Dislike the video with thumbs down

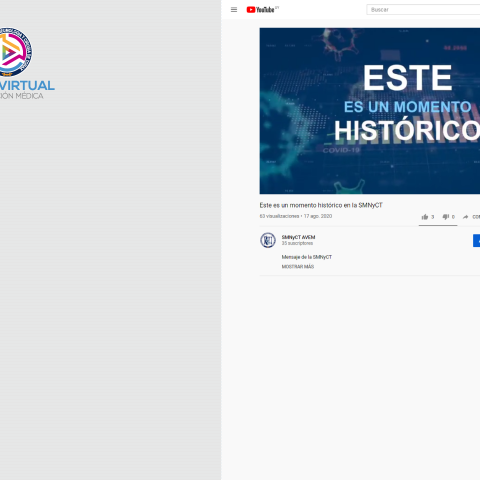[x=445, y=217]
